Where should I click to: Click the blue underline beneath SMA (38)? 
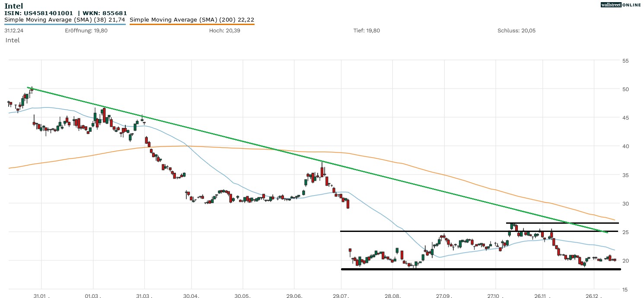(x=65, y=24)
